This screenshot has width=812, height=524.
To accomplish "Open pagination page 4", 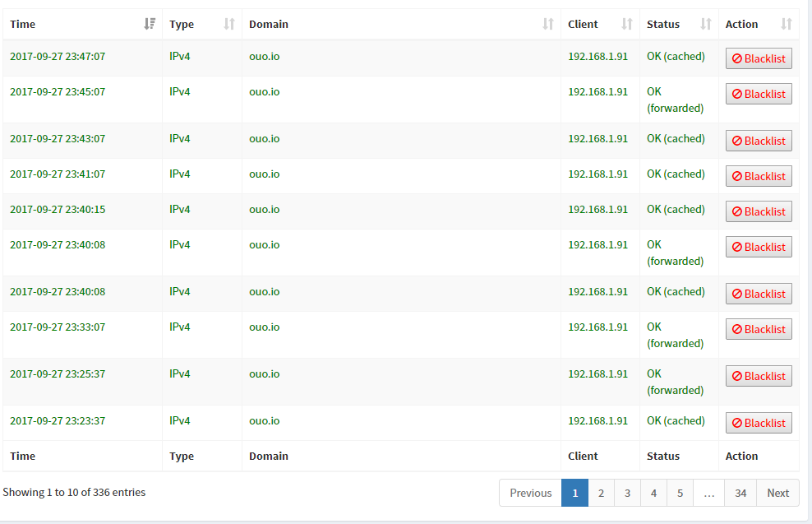I will [x=654, y=493].
